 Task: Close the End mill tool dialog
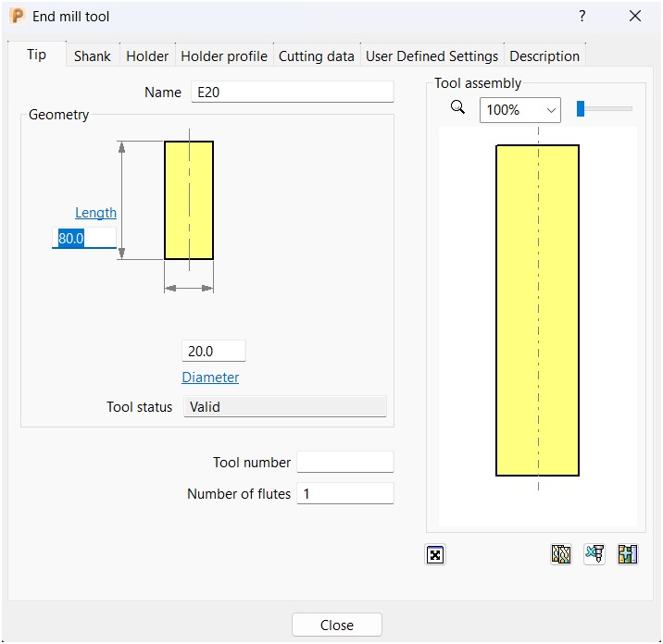pyautogui.click(x=635, y=16)
